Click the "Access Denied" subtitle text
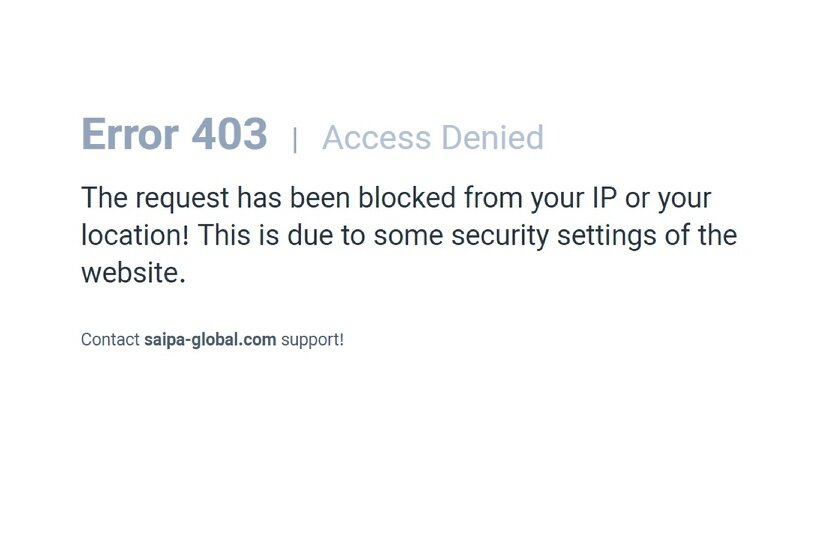This screenshot has height=547, width=817. [x=432, y=138]
